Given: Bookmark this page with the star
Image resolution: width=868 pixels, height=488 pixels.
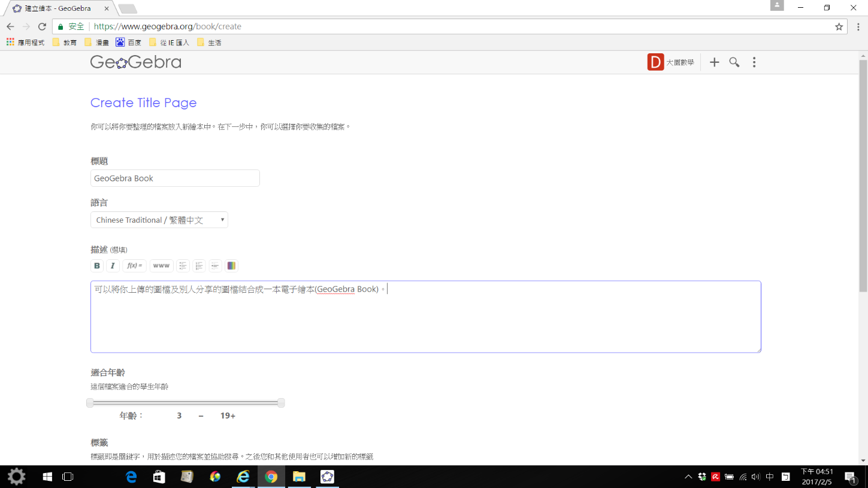Looking at the screenshot, I should 839,26.
